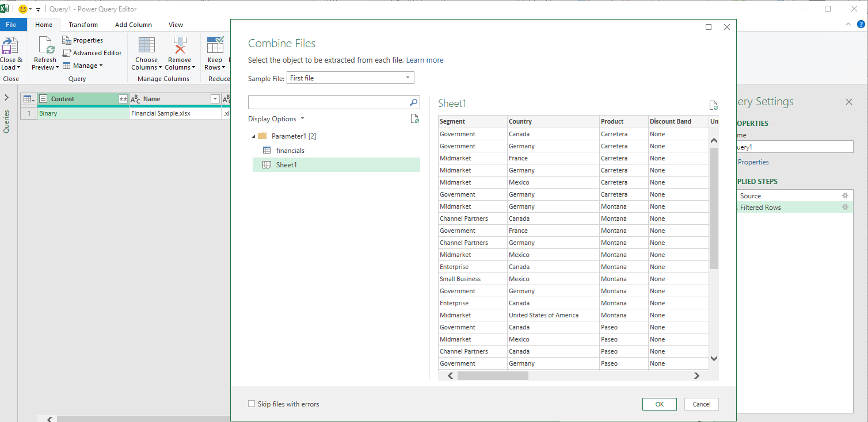Click the preview horizontal scroll left arrow
Viewport: 868px width, 422px height.
pyautogui.click(x=451, y=376)
